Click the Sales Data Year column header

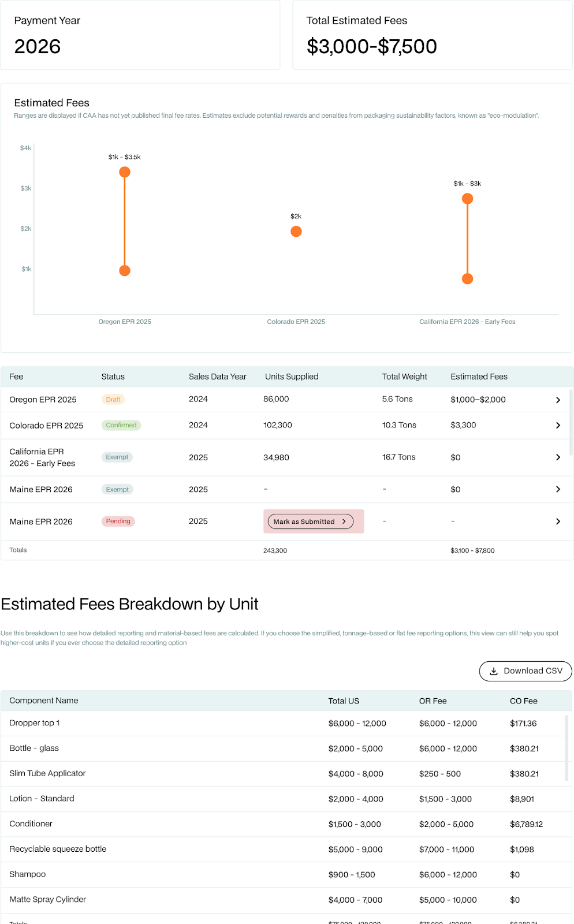coord(218,377)
